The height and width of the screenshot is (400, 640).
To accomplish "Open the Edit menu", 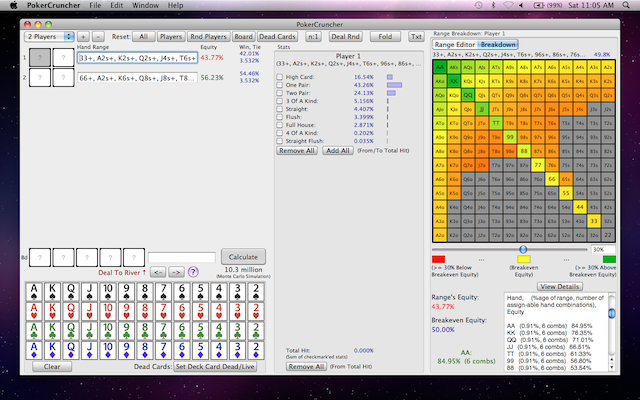I will click(x=116, y=5).
